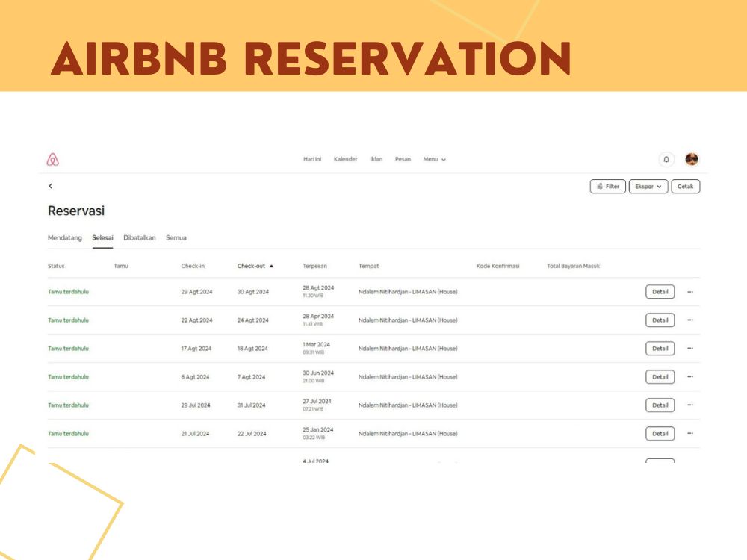Sort by Check-out column header arrow
747x560 pixels.
[x=272, y=267]
